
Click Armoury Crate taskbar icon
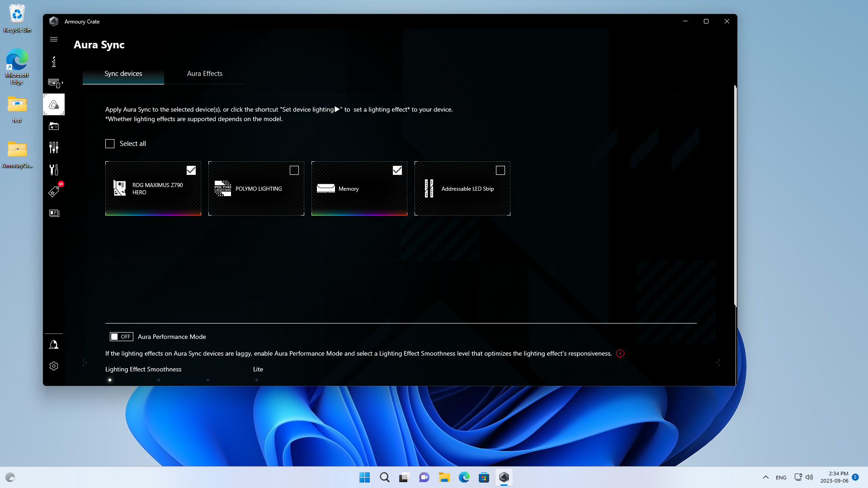pyautogui.click(x=504, y=477)
